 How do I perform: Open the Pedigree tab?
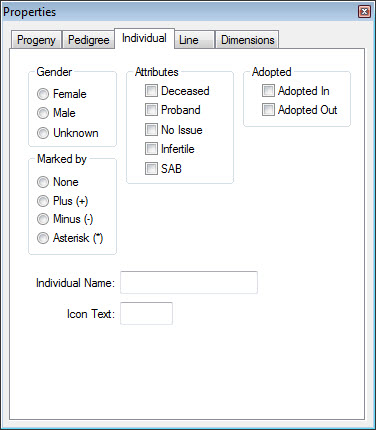coord(88,40)
